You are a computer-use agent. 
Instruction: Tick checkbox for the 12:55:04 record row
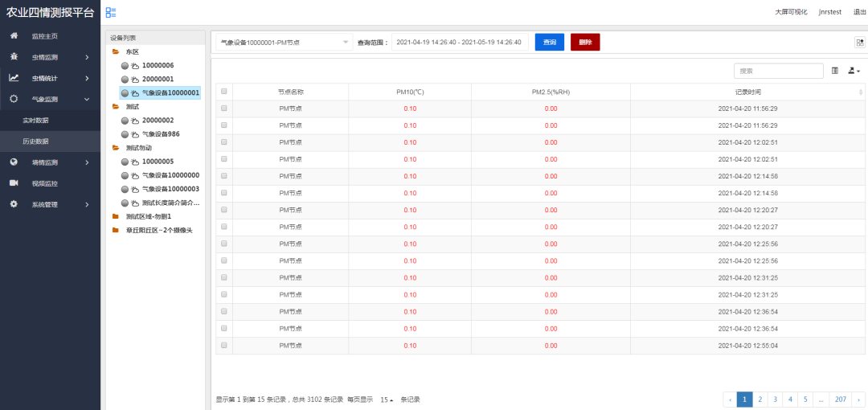[224, 345]
